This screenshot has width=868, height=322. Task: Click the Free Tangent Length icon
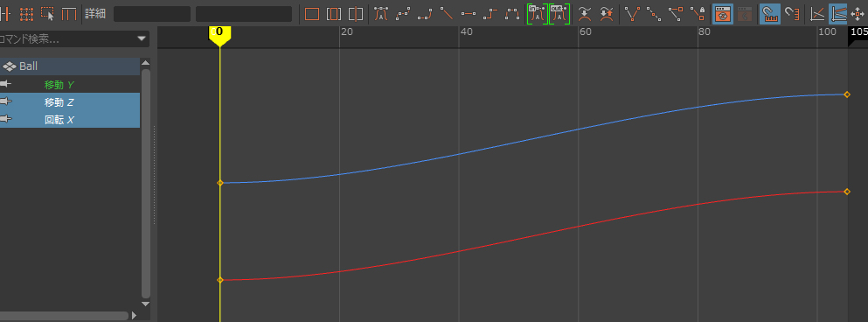click(x=676, y=14)
